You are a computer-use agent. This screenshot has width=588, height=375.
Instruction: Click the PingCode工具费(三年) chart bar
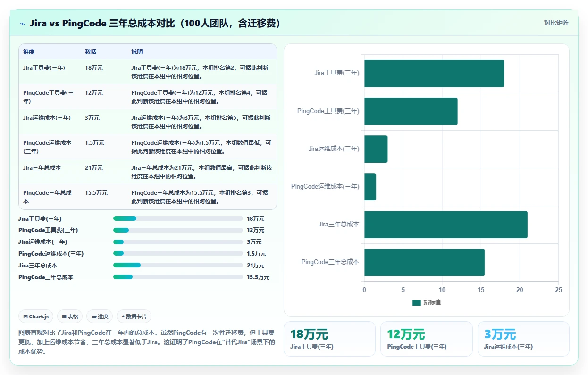[x=411, y=111]
